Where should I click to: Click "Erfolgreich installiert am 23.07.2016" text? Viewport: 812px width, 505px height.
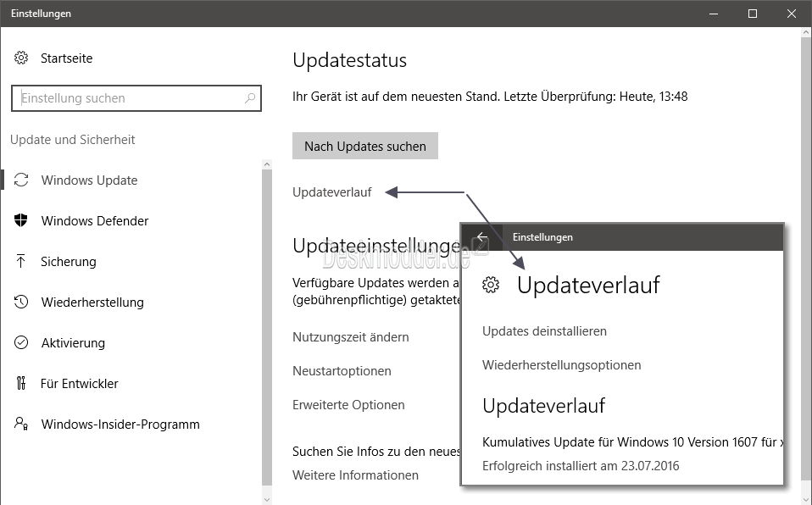click(581, 466)
